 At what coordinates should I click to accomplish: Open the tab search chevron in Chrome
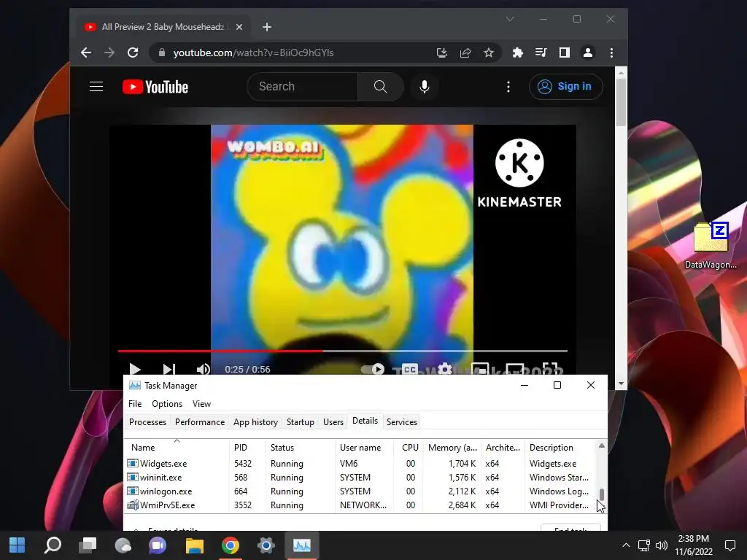pos(510,19)
